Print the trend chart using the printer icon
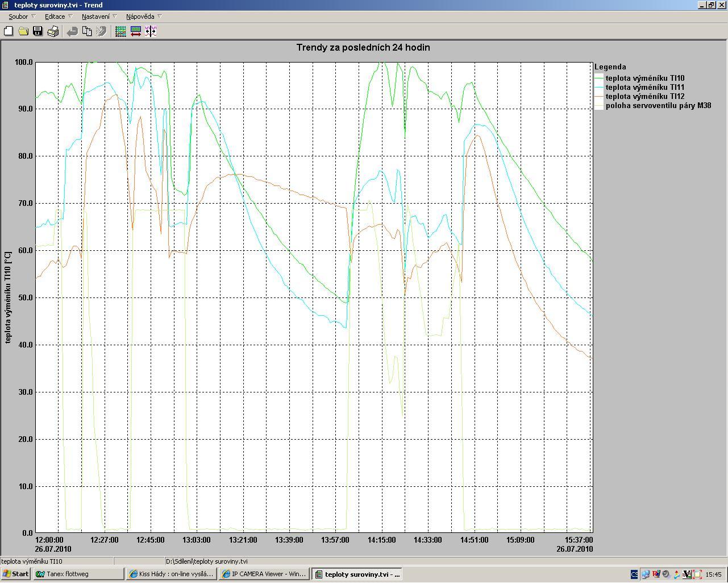The width and height of the screenshot is (728, 583). (x=53, y=31)
